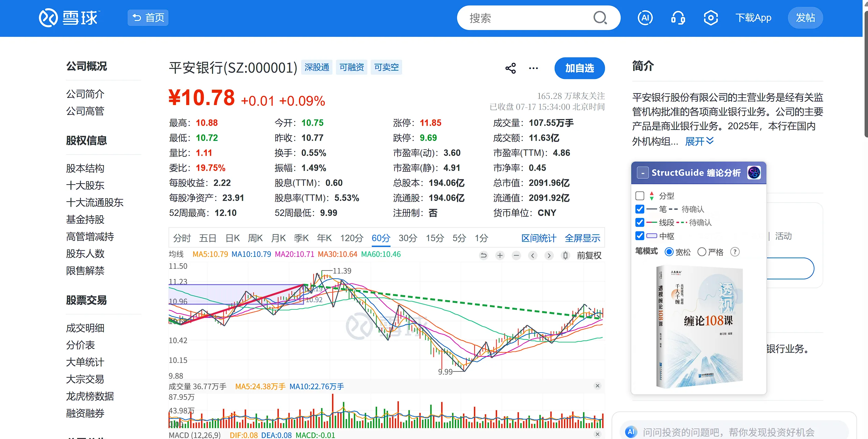Image resolution: width=868 pixels, height=439 pixels.
Task: Switch to the 月K chart tab
Action: [x=278, y=238]
